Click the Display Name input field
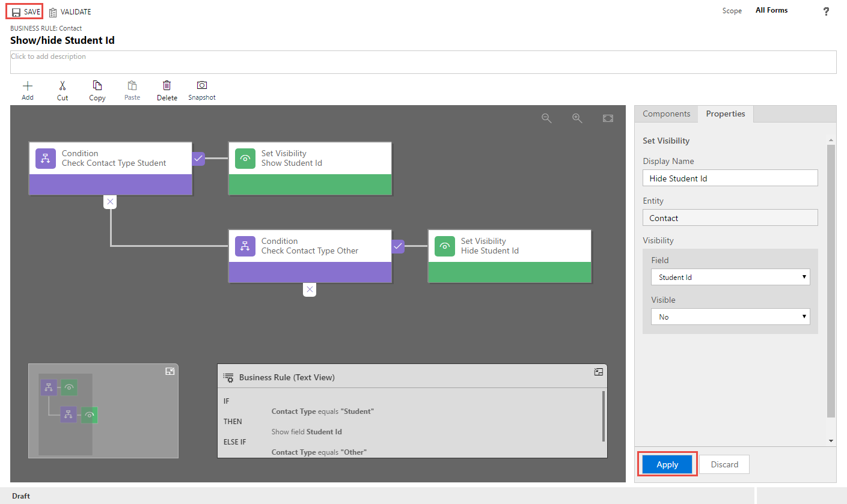Viewport: 847px width, 504px height. click(x=730, y=178)
